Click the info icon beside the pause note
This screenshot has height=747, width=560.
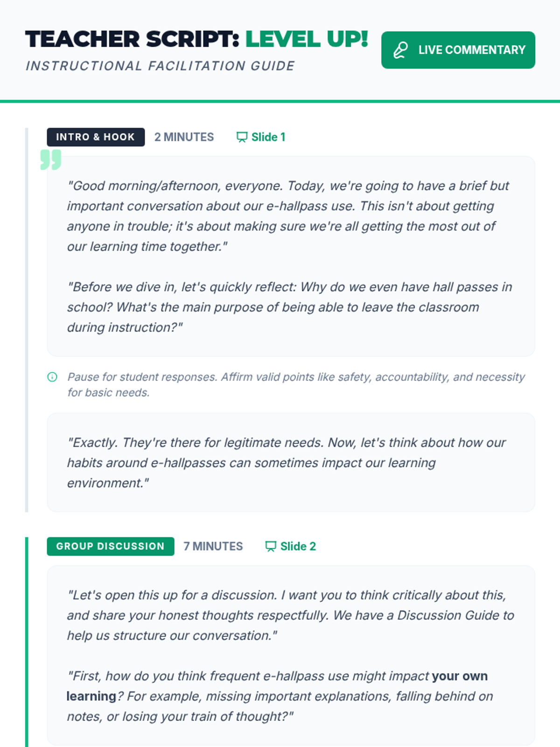52,377
